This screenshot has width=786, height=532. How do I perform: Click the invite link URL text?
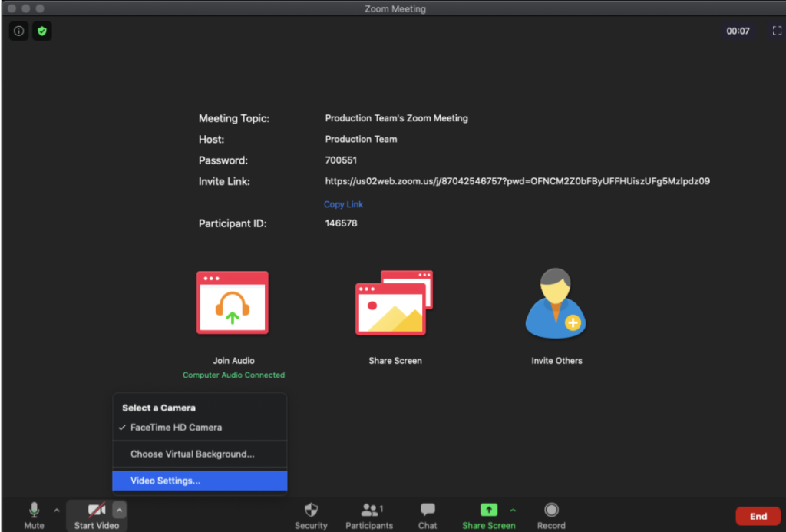(x=517, y=181)
